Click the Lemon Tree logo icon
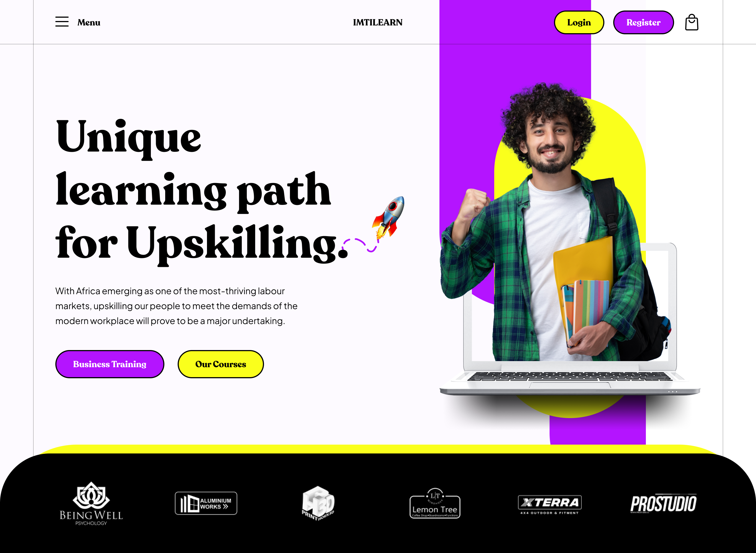The image size is (756, 553). click(x=435, y=503)
